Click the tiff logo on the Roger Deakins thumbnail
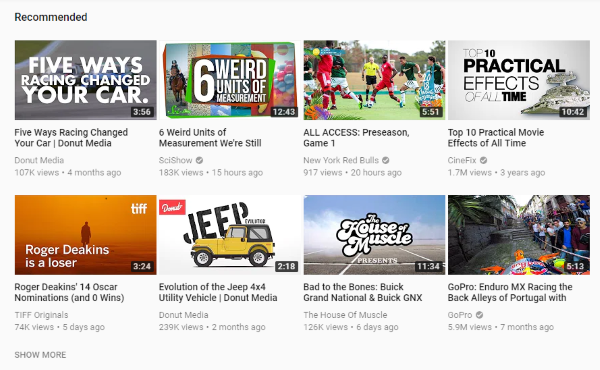Screen dimensions: 600x370 click(139, 209)
